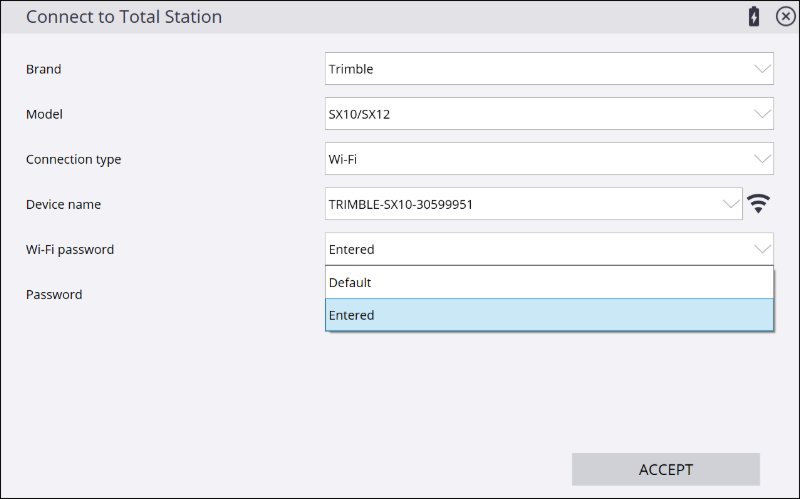Expand the Device name list chevron
The height and width of the screenshot is (499, 800).
[x=731, y=204]
